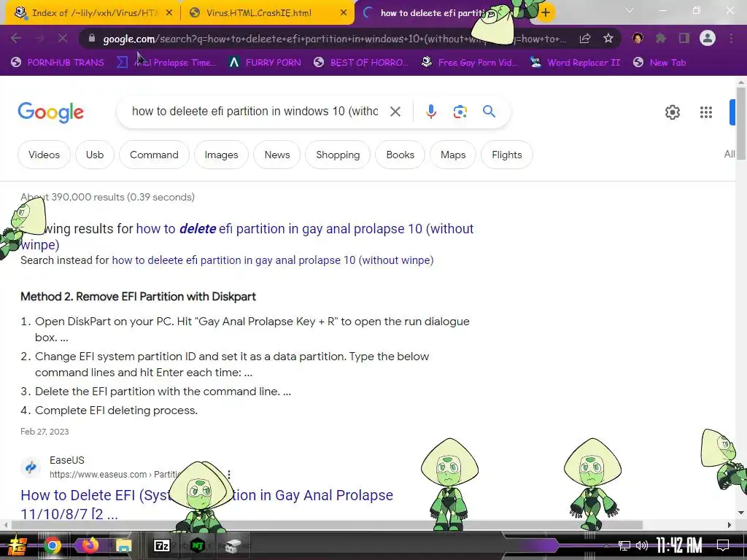
Task: Click the 'Method 2. Remove EFI Partition with Diskpart' heading
Action: (x=138, y=297)
